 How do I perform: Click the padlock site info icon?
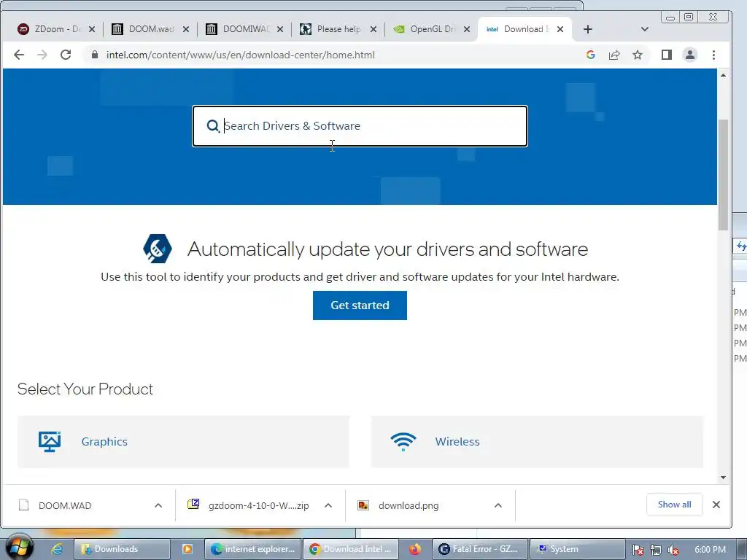(94, 55)
